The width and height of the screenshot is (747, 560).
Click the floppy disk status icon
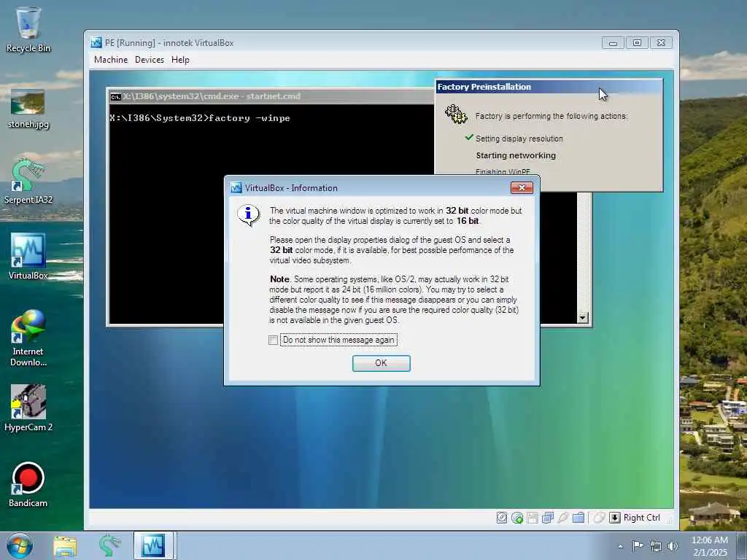click(533, 518)
